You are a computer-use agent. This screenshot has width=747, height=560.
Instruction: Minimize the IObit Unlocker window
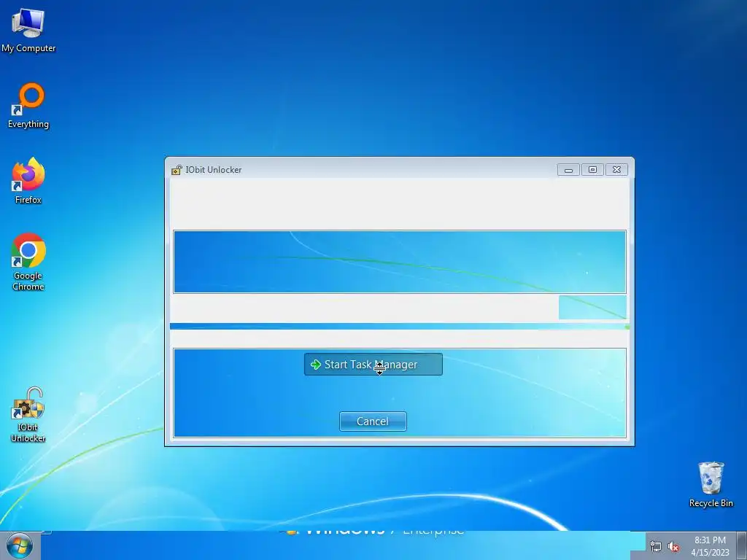568,169
